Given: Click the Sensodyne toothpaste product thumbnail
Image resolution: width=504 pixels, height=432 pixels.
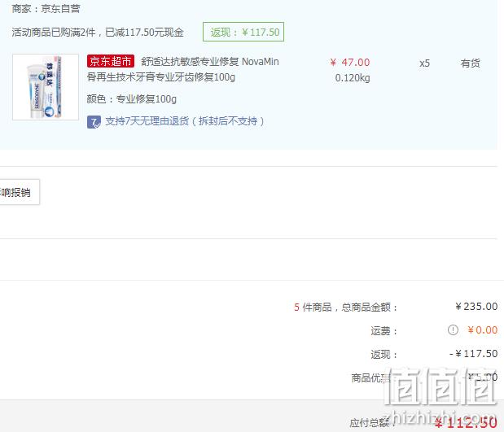Looking at the screenshot, I should [46, 87].
